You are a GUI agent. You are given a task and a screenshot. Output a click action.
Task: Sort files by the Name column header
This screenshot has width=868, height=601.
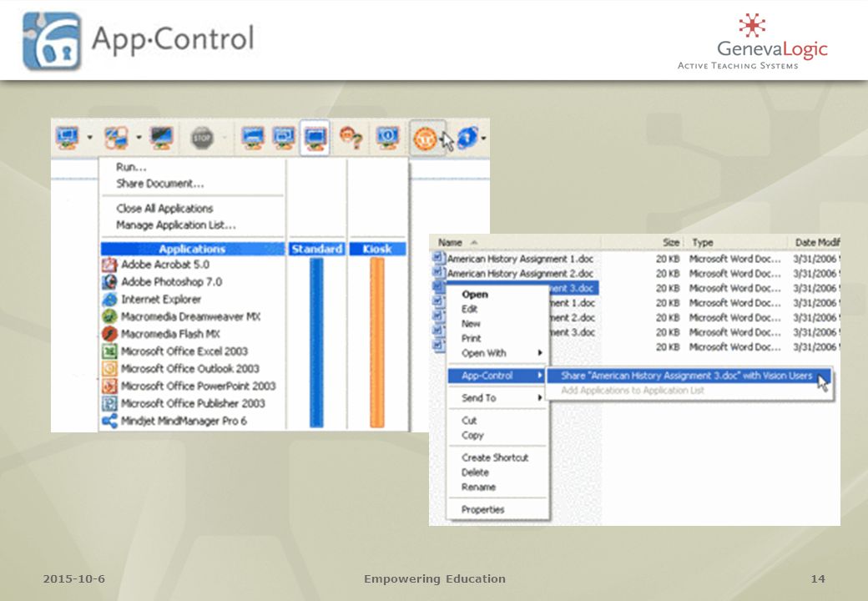(x=450, y=242)
